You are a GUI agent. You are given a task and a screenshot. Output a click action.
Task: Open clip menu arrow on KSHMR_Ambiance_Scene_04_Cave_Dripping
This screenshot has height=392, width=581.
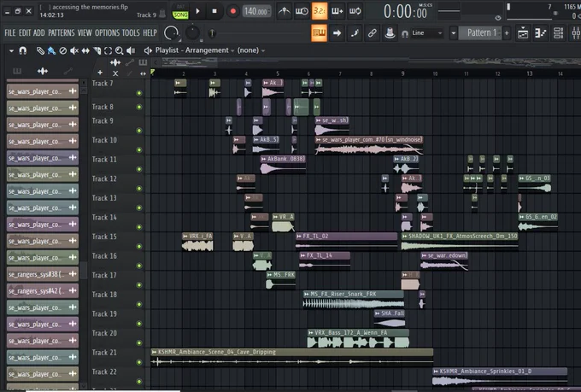pos(154,352)
